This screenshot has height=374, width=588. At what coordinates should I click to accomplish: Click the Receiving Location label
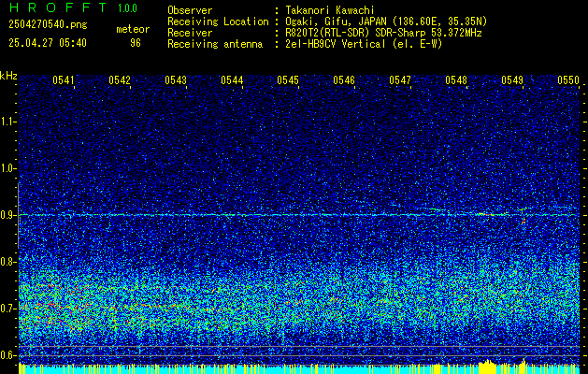point(218,22)
